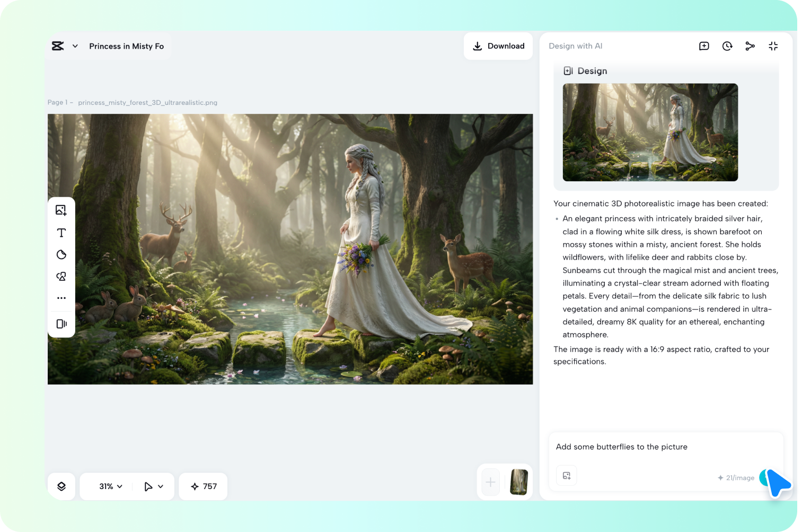Open the resize canvas tool
The height and width of the screenshot is (532, 802).
tap(61, 324)
